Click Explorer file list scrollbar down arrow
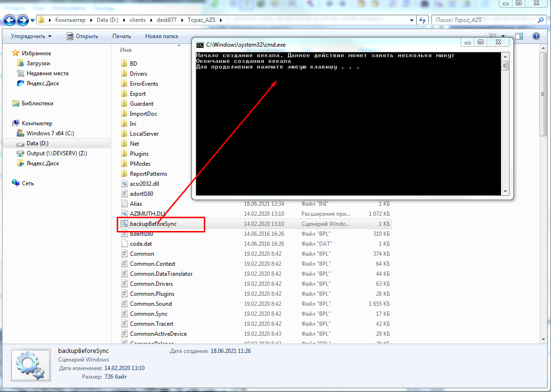This screenshot has width=551, height=392. [x=543, y=340]
